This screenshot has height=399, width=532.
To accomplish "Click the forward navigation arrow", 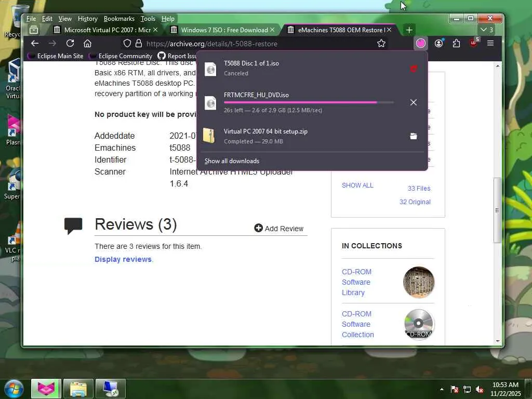I will (52, 44).
